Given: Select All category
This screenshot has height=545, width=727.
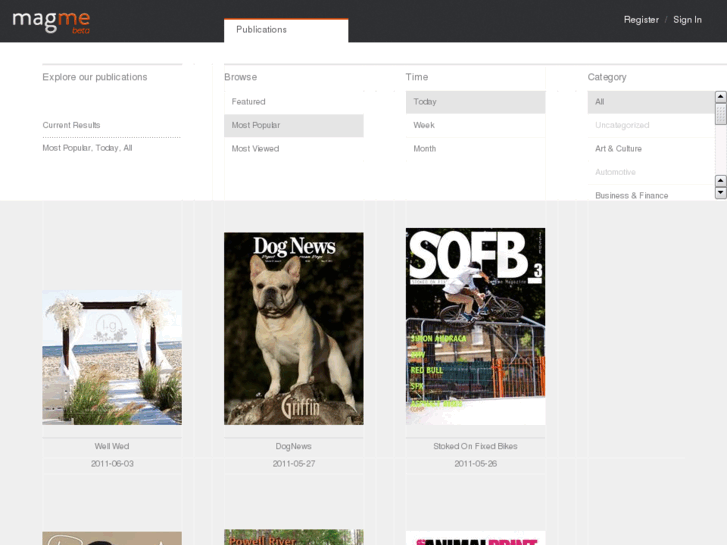Looking at the screenshot, I should pyautogui.click(x=651, y=102).
